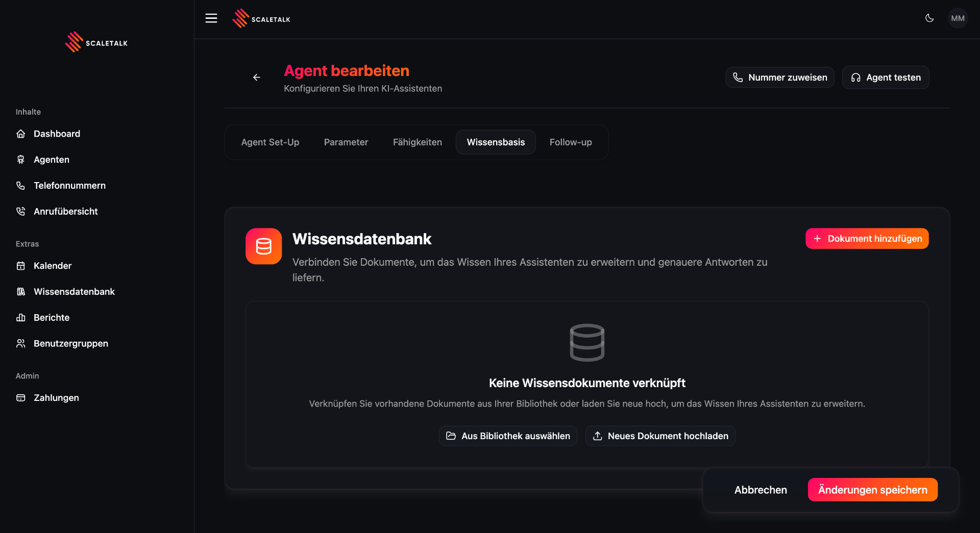Image resolution: width=980 pixels, height=533 pixels.
Task: Open the hamburger menu icon
Action: coord(211,18)
